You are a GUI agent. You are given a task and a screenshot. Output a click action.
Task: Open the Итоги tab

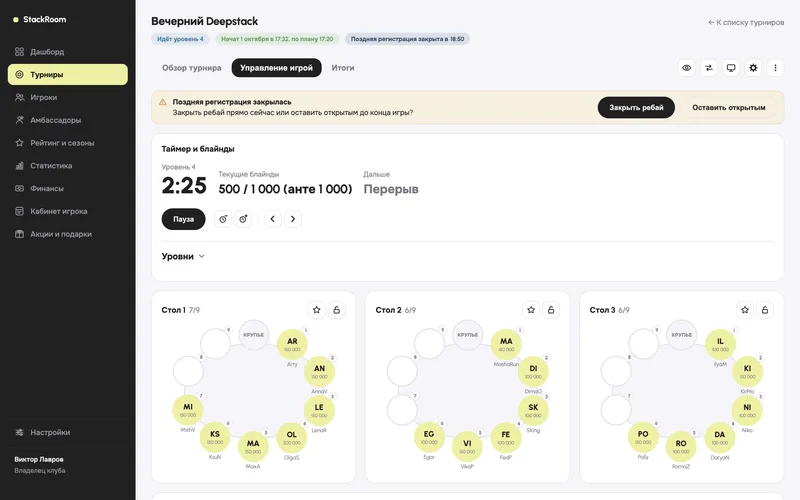[x=343, y=68]
